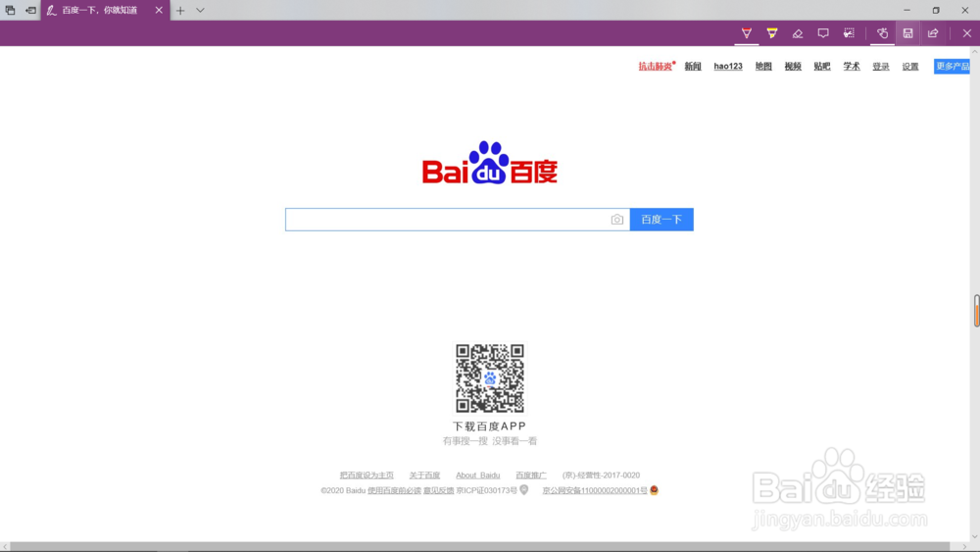Click the ICP shield icon
980x552 pixels.
523,490
